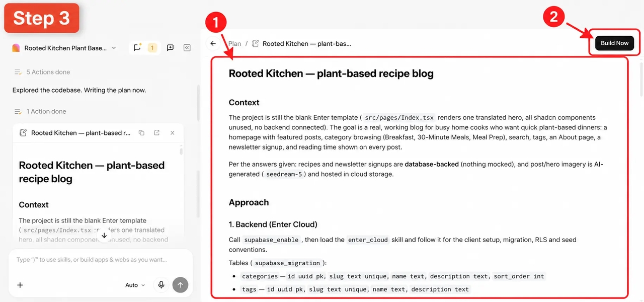Click the 'supabase_migration' code snippet
Image resolution: width=644 pixels, height=302 pixels.
tap(287, 263)
